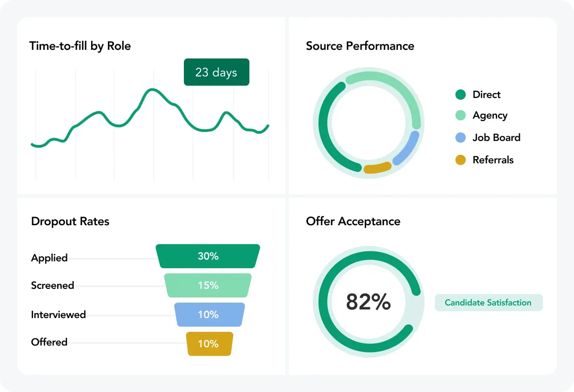Select the Job Board legend dot

tap(460, 138)
